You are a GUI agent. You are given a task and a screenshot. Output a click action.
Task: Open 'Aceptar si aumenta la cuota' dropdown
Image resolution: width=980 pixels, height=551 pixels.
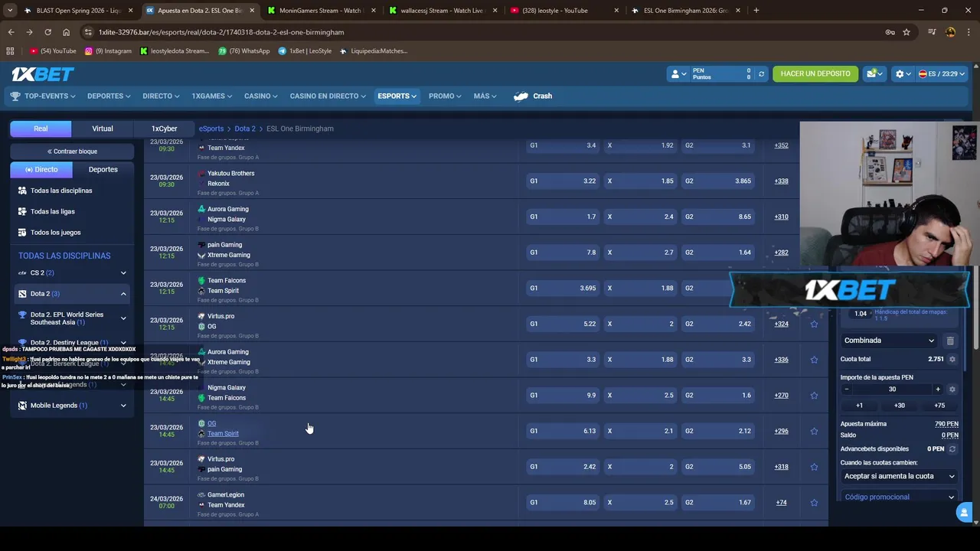(x=900, y=476)
